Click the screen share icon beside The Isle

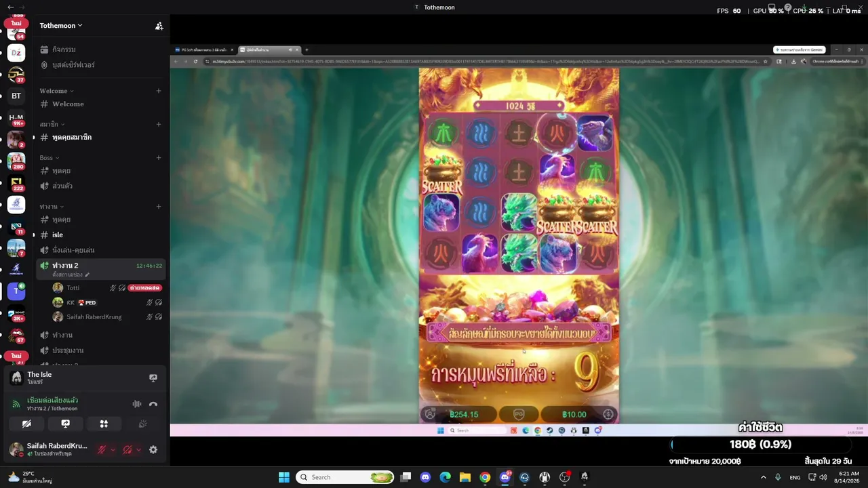click(x=153, y=378)
